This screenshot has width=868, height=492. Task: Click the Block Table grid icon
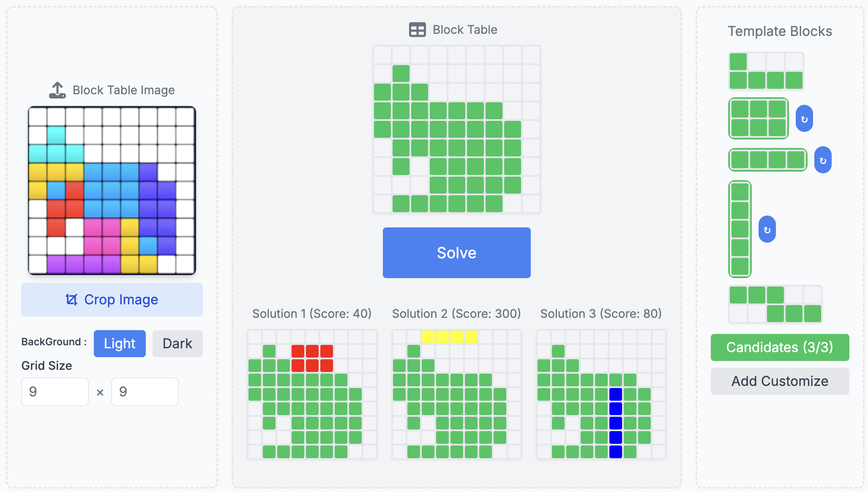tap(417, 30)
